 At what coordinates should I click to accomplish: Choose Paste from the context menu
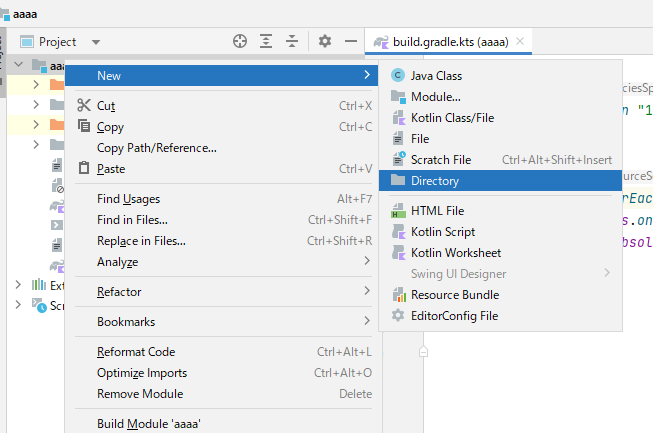224,169
